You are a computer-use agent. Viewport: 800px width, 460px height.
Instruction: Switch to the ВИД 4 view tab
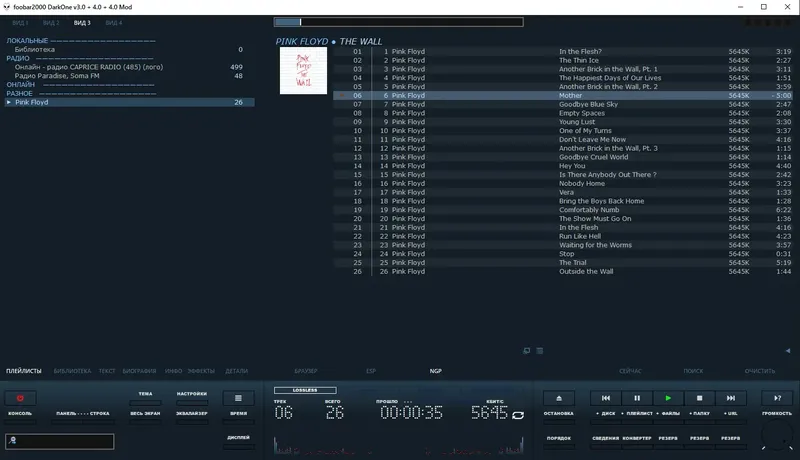114,23
